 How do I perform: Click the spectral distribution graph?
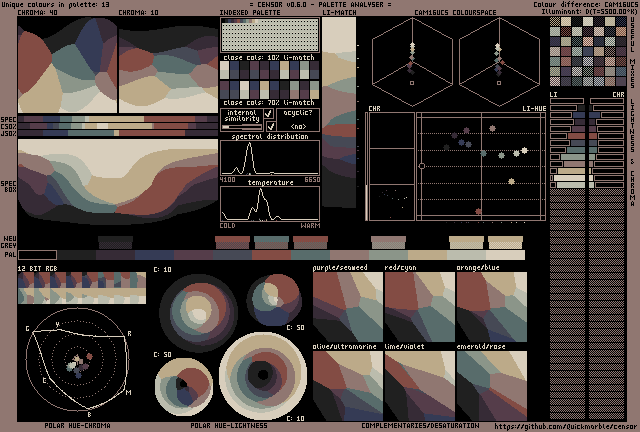tap(269, 158)
